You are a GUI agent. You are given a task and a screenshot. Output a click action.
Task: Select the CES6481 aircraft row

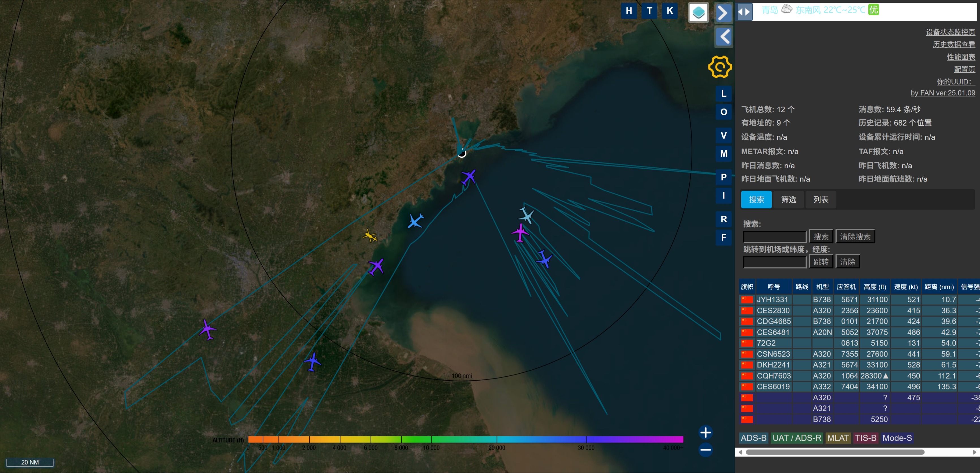(859, 332)
